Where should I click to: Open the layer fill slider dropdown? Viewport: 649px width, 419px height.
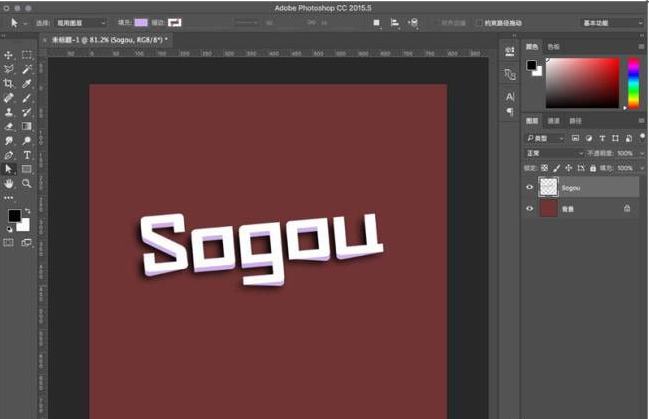coord(642,168)
